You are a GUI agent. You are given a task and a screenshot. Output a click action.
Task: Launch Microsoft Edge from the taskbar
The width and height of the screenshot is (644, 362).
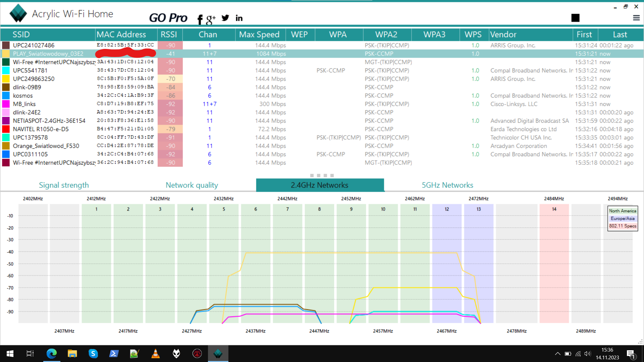click(x=52, y=354)
